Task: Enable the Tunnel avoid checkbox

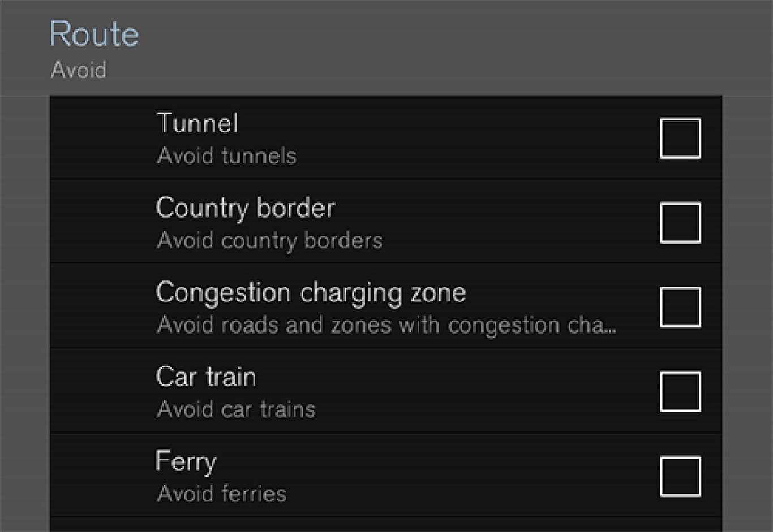Action: 680,138
